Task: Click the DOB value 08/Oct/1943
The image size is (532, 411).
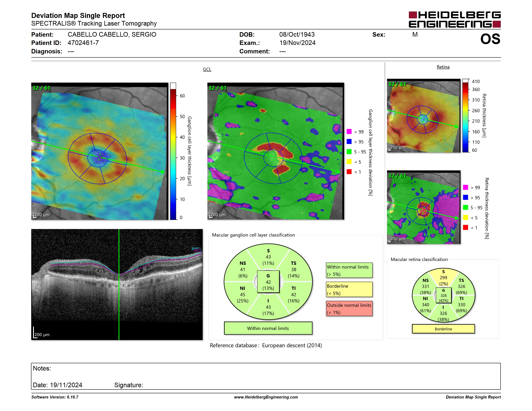Action: [x=297, y=35]
